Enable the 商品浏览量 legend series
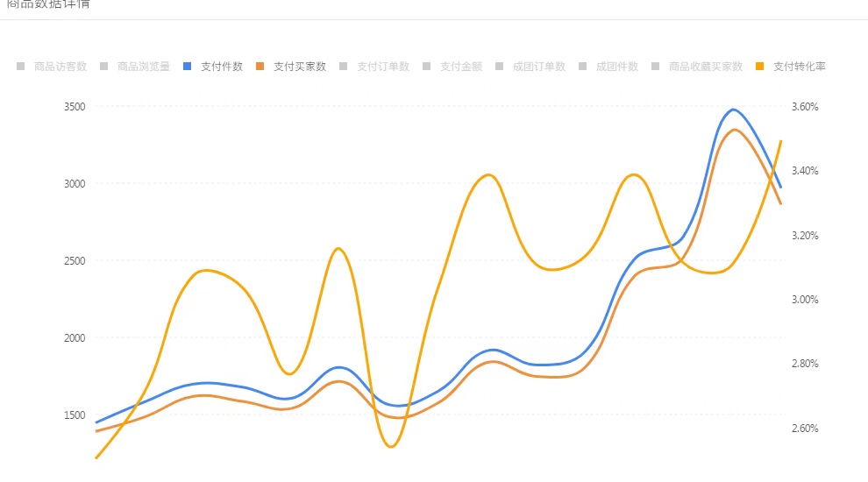 [x=144, y=67]
